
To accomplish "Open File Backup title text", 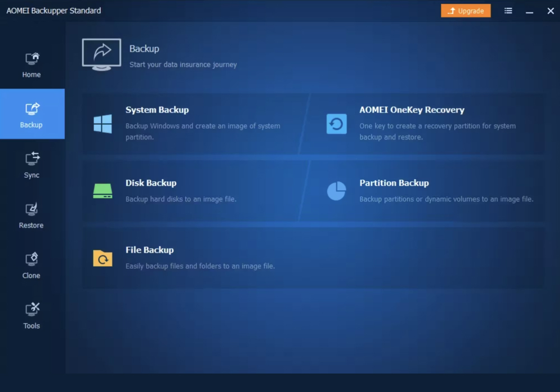I will (150, 250).
